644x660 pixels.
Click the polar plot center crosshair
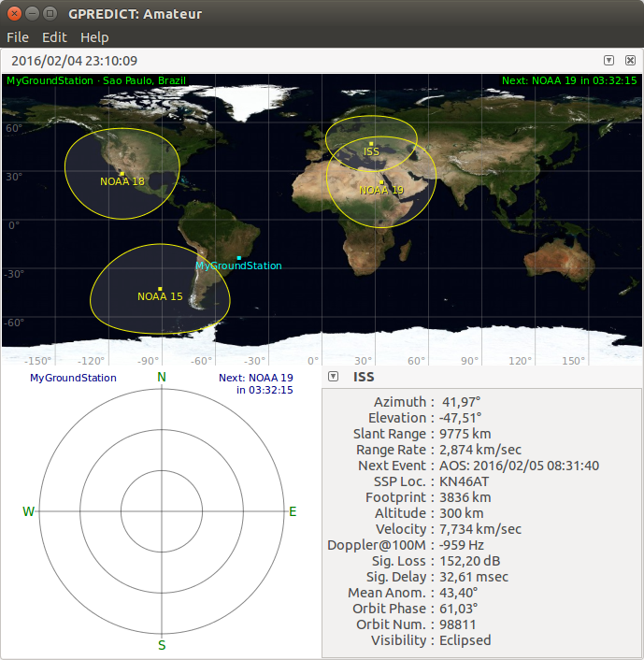pyautogui.click(x=162, y=511)
